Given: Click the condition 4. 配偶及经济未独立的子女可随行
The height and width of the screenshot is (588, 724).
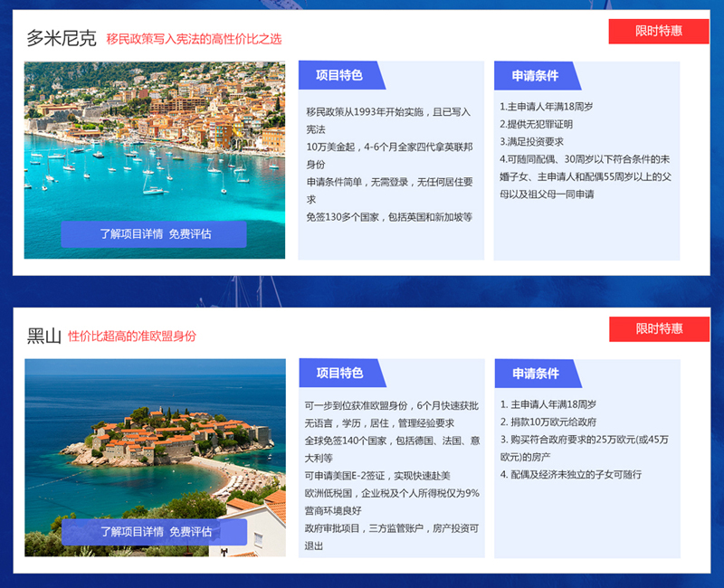Looking at the screenshot, I should (x=571, y=474).
